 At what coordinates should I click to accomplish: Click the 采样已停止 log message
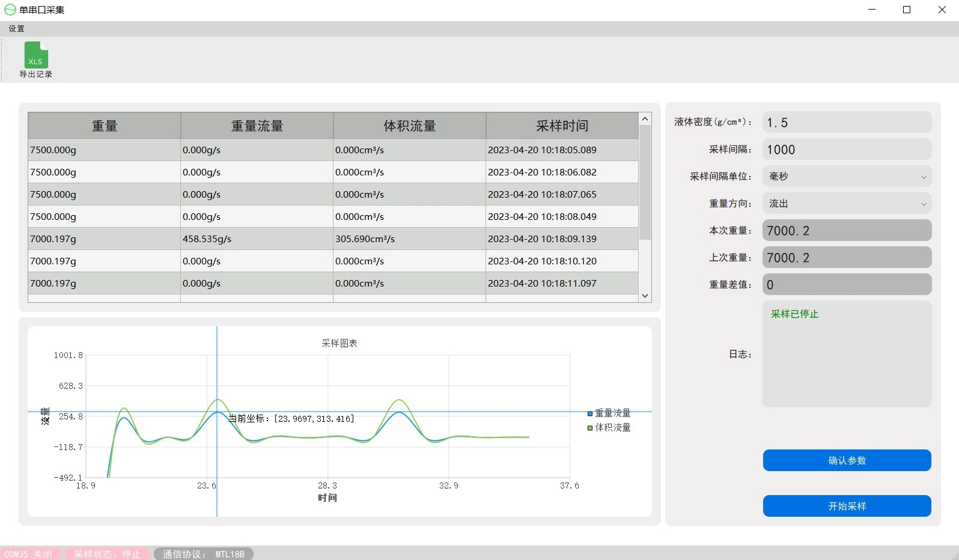coord(794,314)
